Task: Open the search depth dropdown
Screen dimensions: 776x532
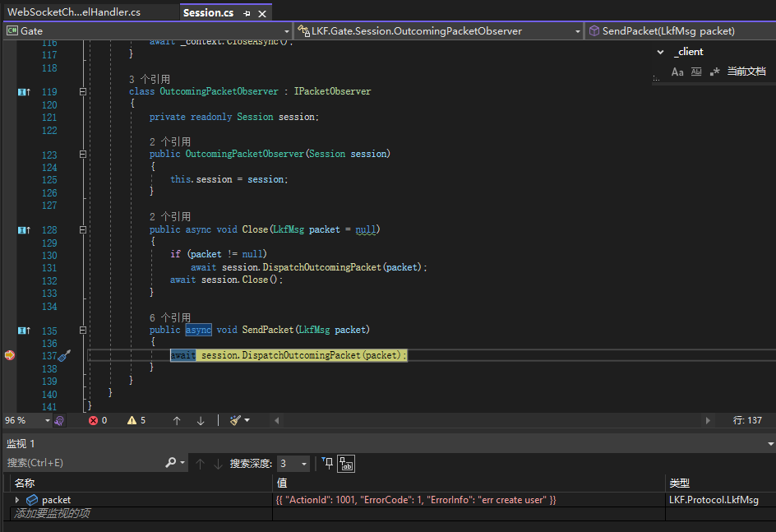Action: 293,464
